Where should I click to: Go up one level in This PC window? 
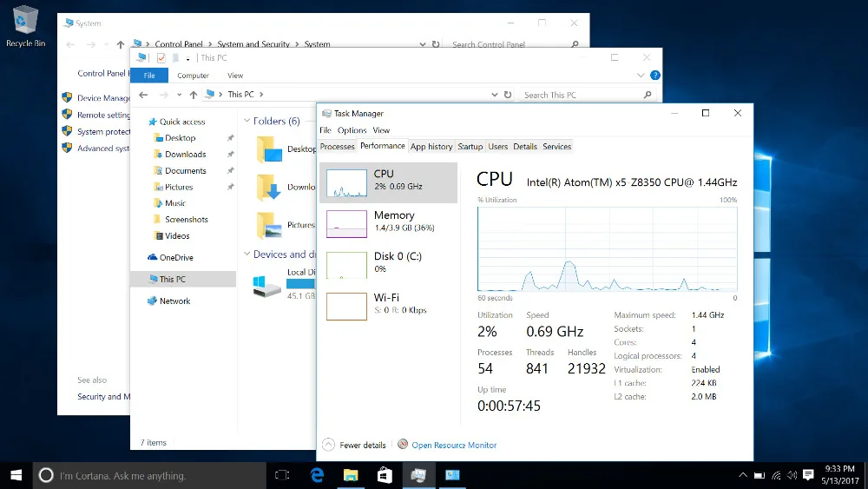[194, 95]
